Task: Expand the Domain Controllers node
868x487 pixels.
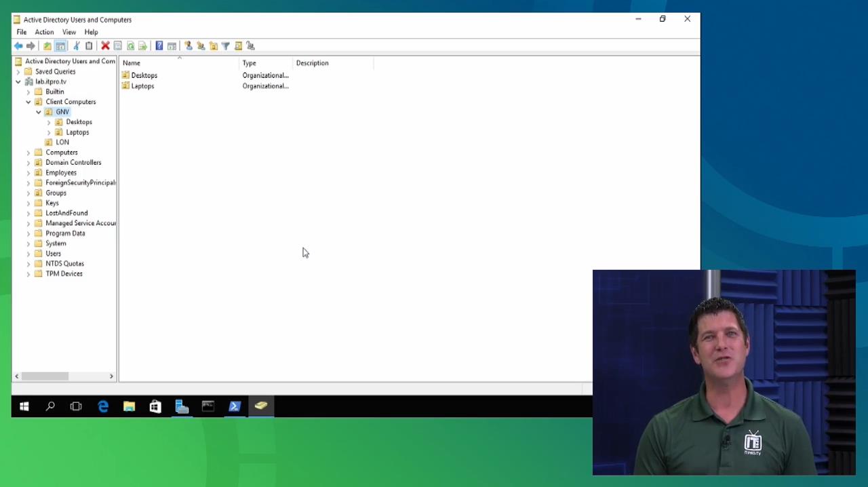Action: pyautogui.click(x=28, y=162)
